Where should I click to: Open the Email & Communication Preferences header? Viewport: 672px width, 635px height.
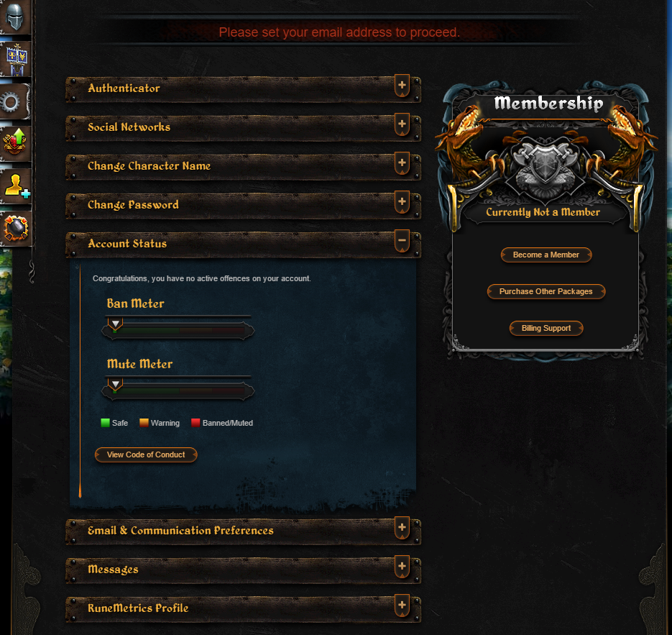(243, 531)
